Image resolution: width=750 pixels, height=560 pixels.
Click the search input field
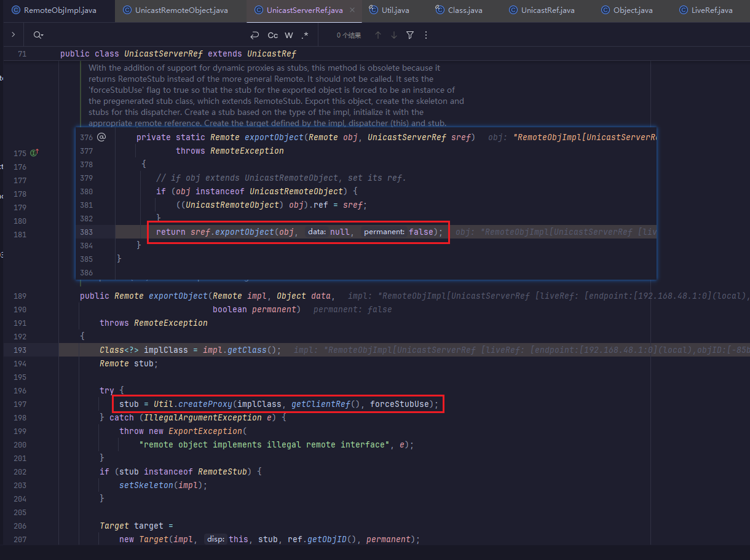[x=141, y=36]
